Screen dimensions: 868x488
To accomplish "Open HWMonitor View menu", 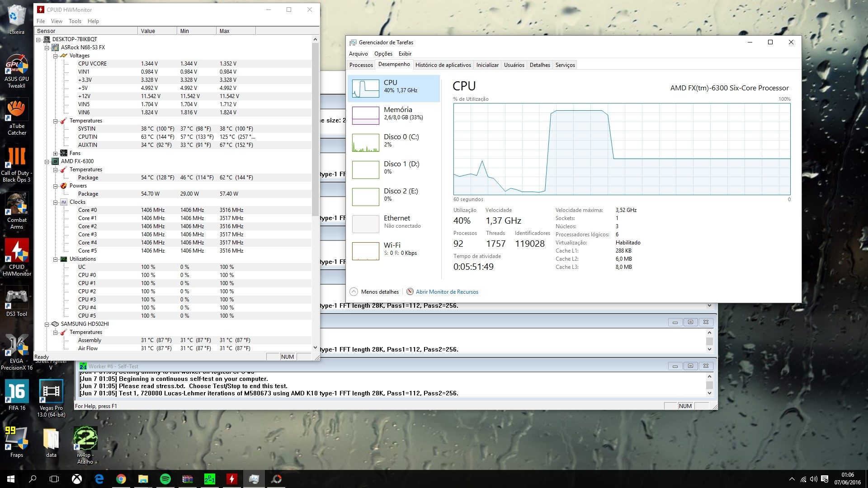I will click(x=57, y=21).
